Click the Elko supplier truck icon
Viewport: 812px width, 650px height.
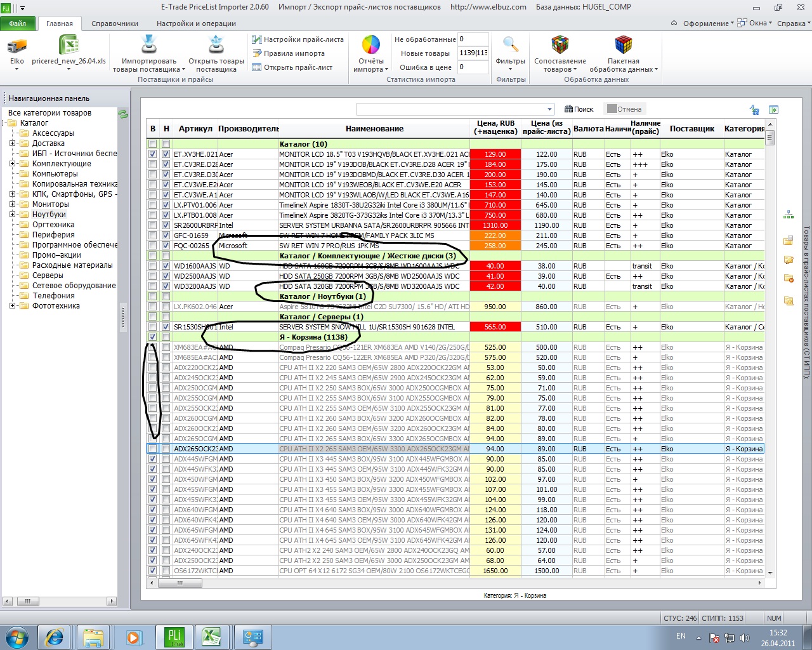click(x=17, y=46)
